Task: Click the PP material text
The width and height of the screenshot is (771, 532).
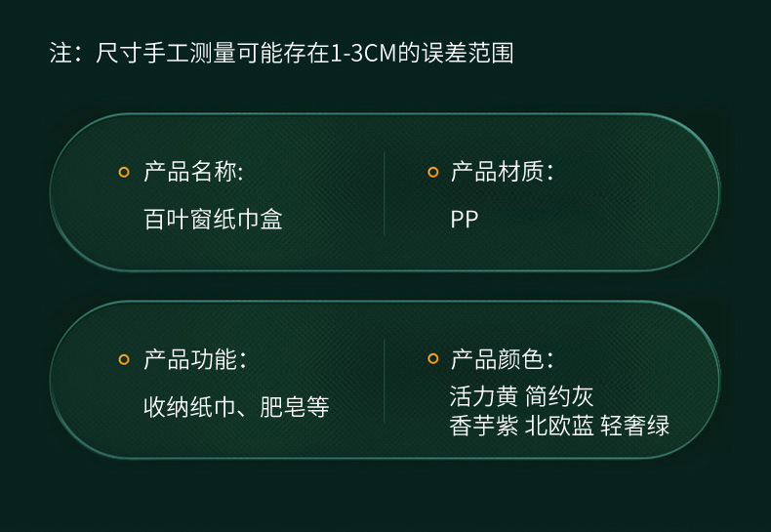Action: (x=465, y=220)
